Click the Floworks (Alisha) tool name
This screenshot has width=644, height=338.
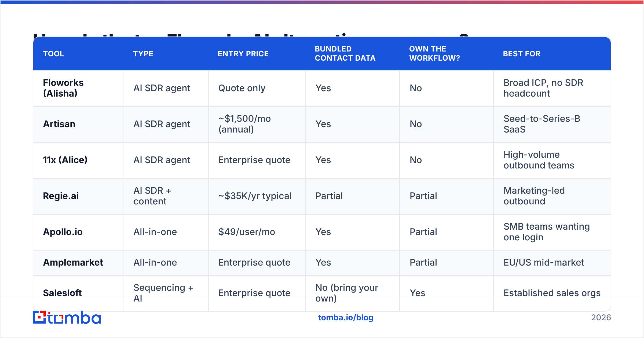tap(63, 88)
